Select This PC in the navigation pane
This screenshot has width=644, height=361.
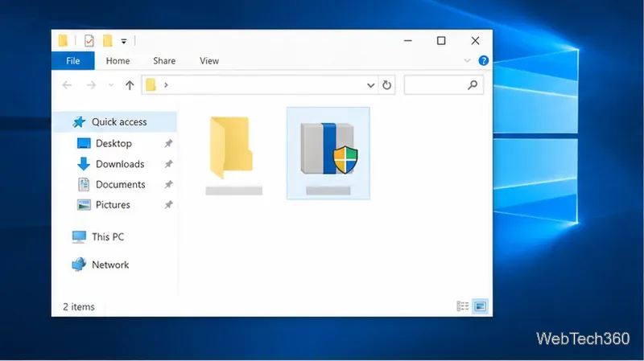[108, 236]
